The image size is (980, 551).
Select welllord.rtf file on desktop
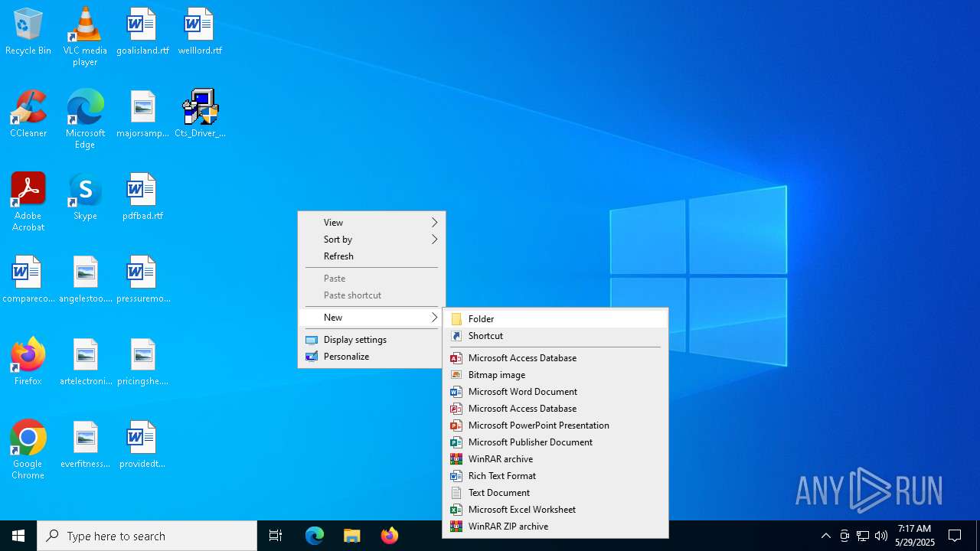[200, 32]
